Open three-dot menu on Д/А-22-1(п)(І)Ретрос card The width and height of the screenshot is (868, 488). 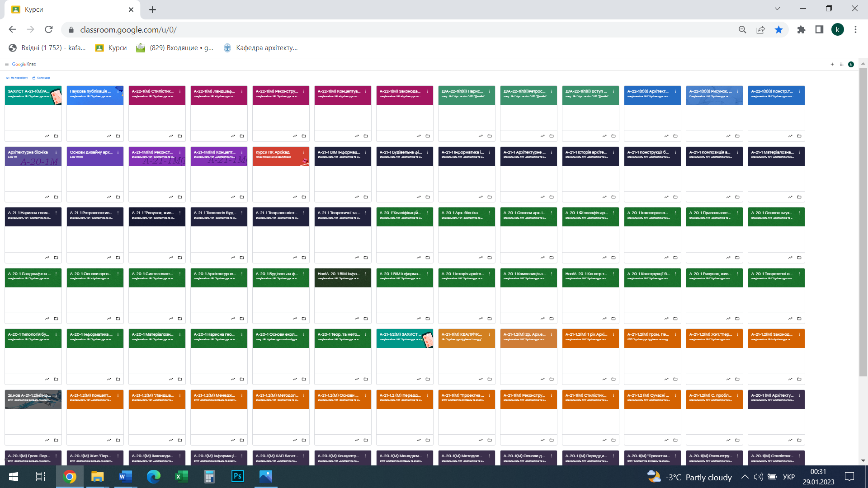(x=552, y=91)
